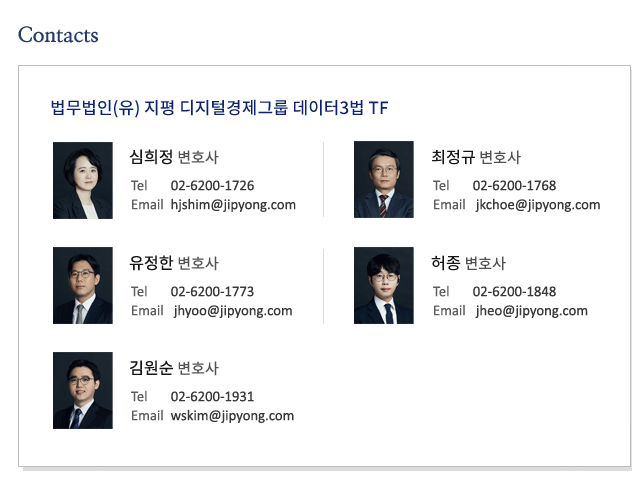Select phone number 02-6200-1931
Viewport: 644px width, 501px height.
[212, 397]
